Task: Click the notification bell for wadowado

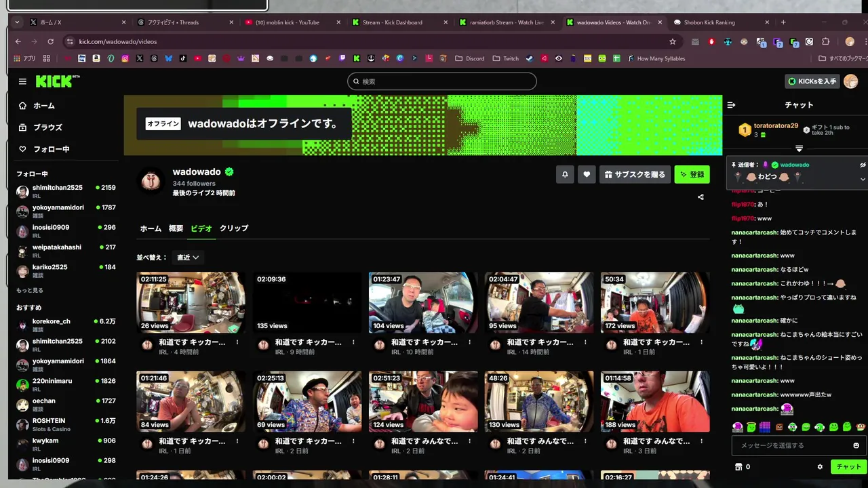Action: click(x=565, y=174)
